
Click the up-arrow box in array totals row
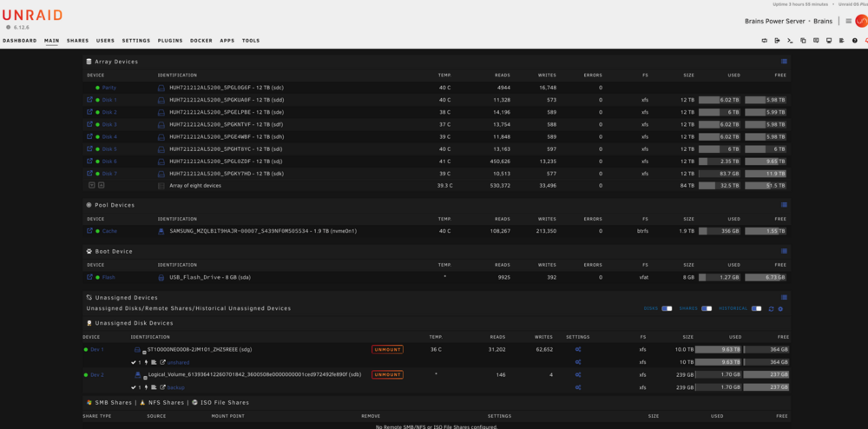coord(102,186)
